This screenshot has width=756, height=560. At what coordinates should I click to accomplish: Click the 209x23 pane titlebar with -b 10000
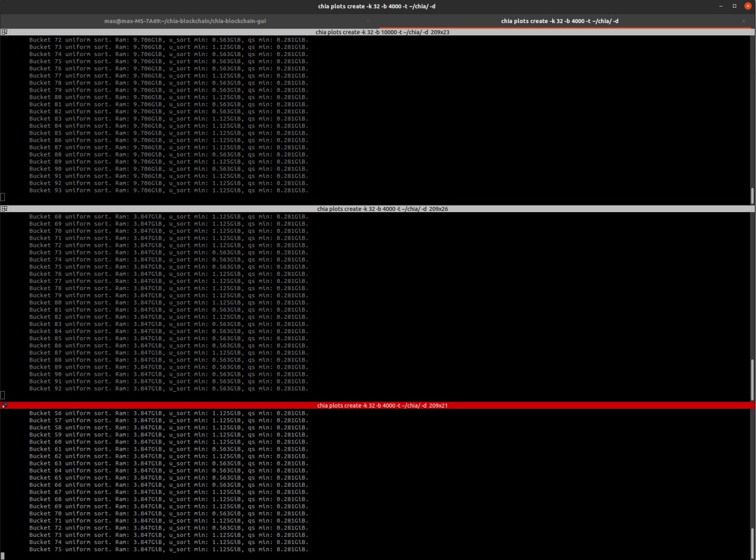382,32
